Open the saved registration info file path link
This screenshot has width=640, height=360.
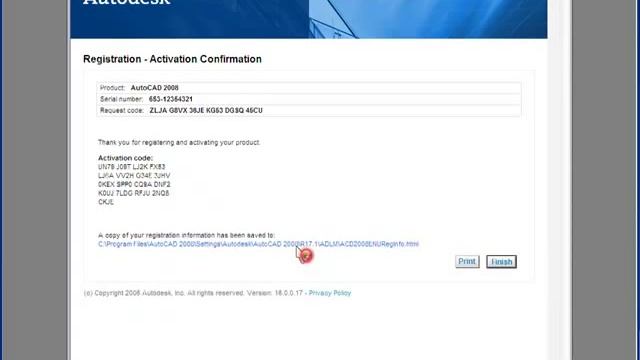click(x=258, y=244)
